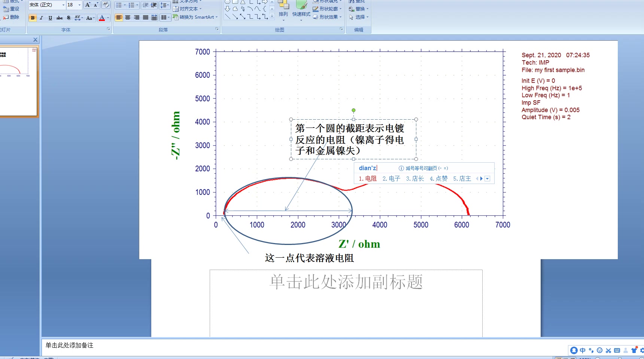Toggle text shadow (S) formatting
Screen dimensions: 644x359
pyautogui.click(x=68, y=18)
